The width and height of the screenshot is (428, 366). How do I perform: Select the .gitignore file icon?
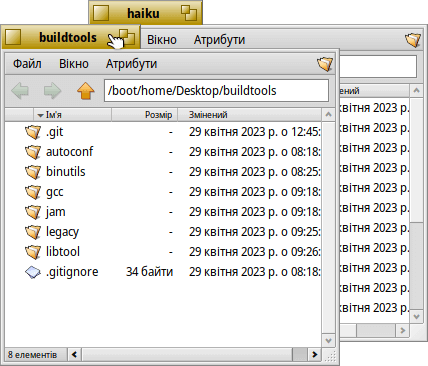pos(33,272)
